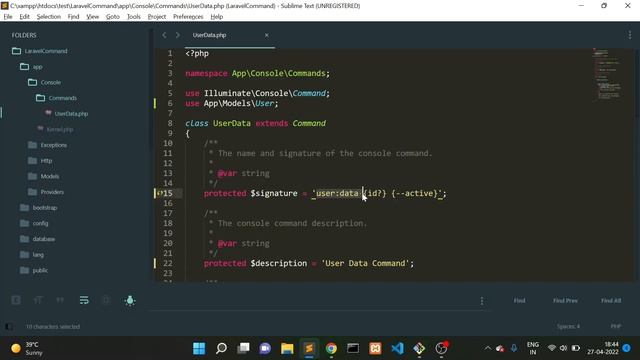Open Windows Start menu

pos(199,348)
